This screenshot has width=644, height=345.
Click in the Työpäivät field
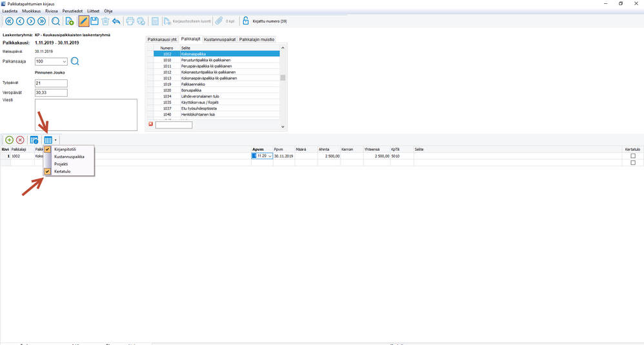[51, 83]
